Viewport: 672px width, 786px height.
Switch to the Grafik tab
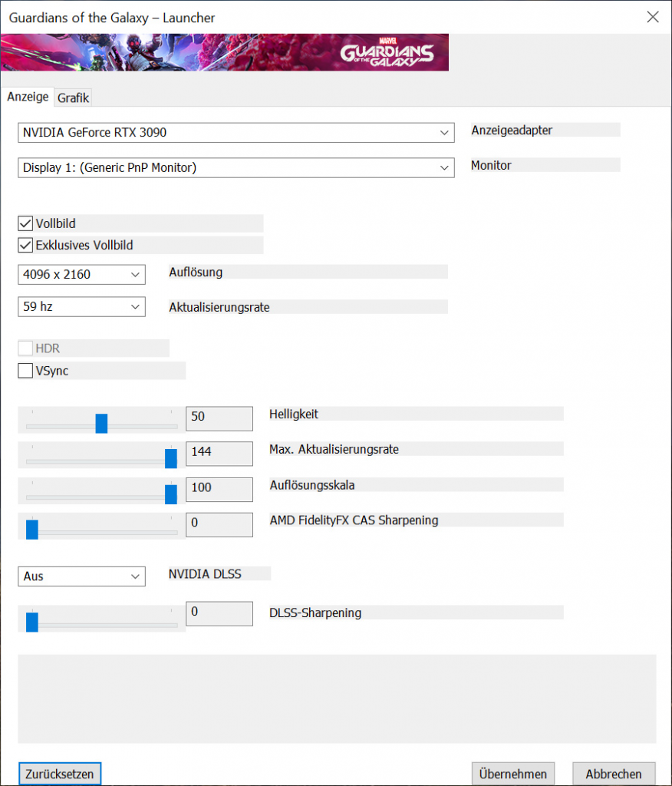coord(73,97)
